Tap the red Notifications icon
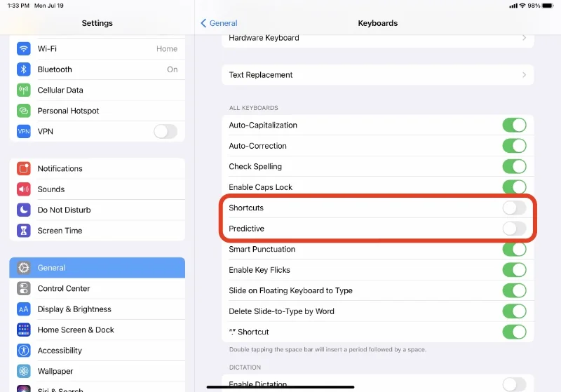561x392 pixels. click(x=24, y=169)
